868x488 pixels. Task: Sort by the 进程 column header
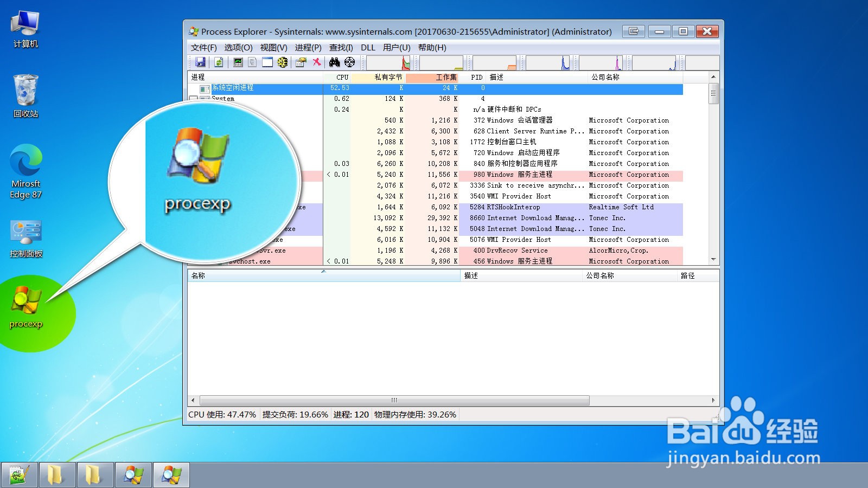click(x=256, y=78)
